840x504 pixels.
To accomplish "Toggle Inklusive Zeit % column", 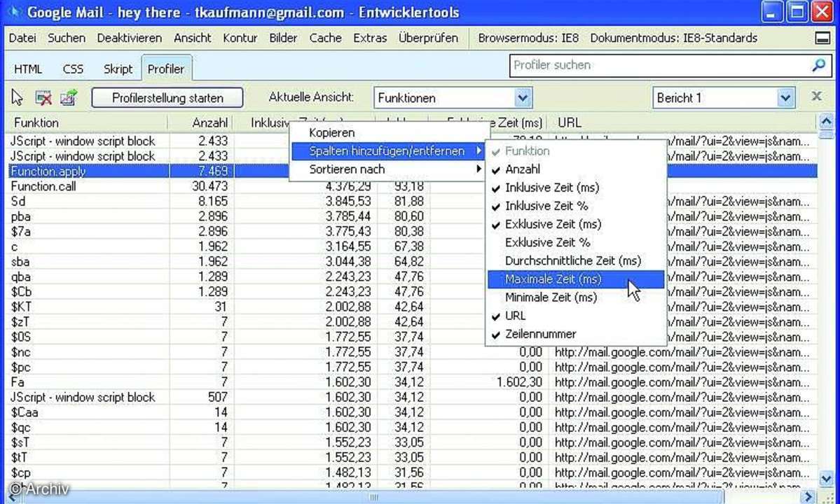I will [x=576, y=206].
